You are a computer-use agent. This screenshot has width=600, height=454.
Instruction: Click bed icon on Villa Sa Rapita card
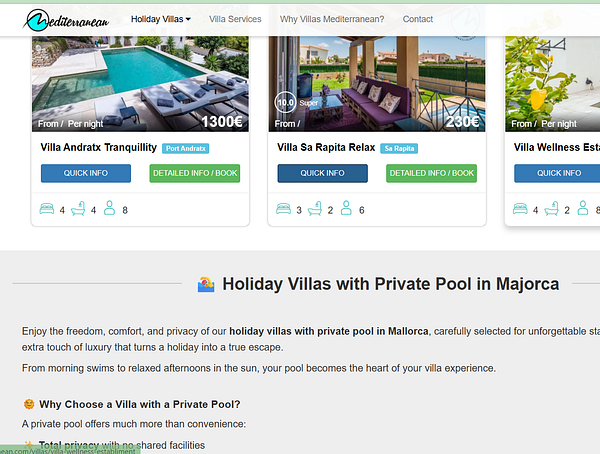(x=284, y=209)
